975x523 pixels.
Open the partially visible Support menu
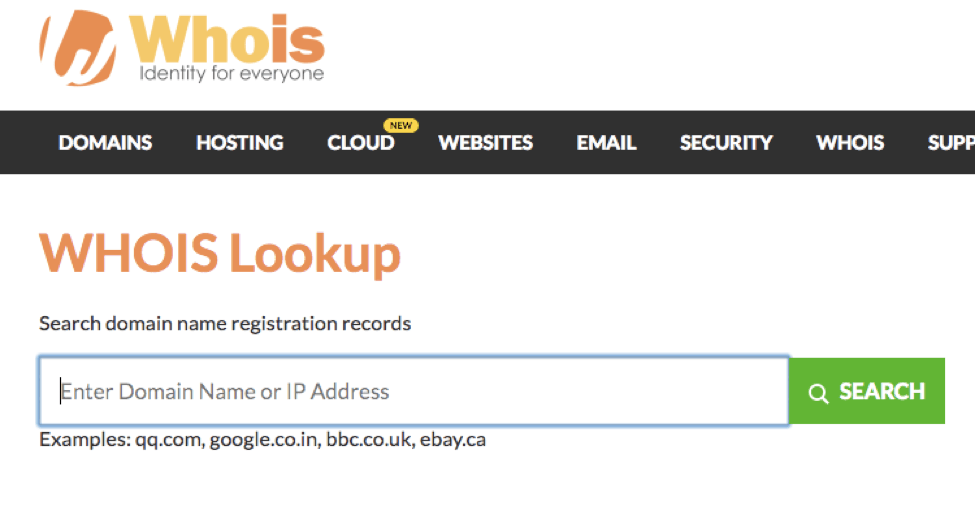pyautogui.click(x=951, y=143)
